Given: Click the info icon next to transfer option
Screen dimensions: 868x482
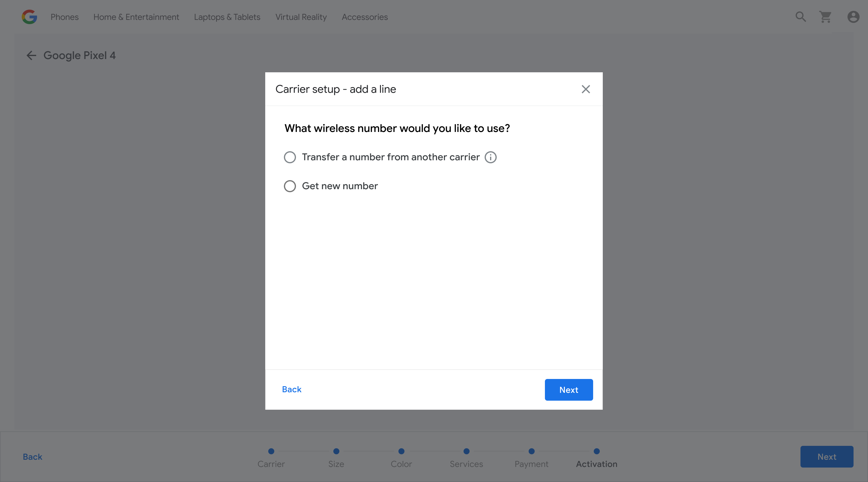Looking at the screenshot, I should tap(490, 157).
